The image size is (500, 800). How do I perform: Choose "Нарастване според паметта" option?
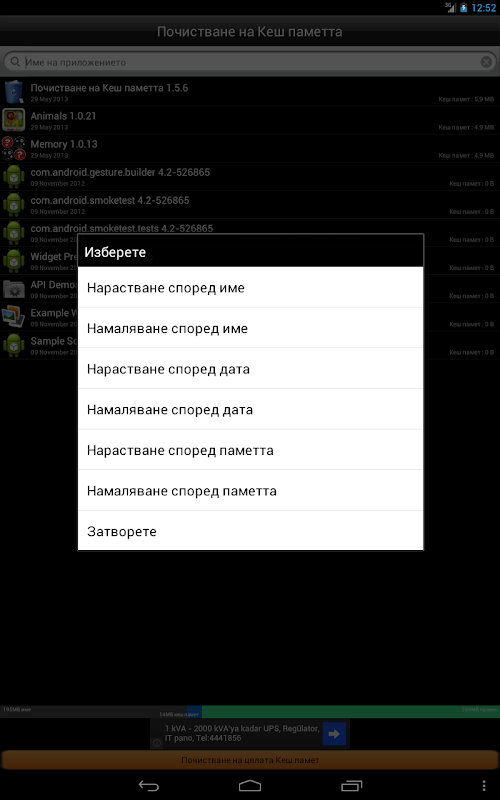(x=251, y=450)
